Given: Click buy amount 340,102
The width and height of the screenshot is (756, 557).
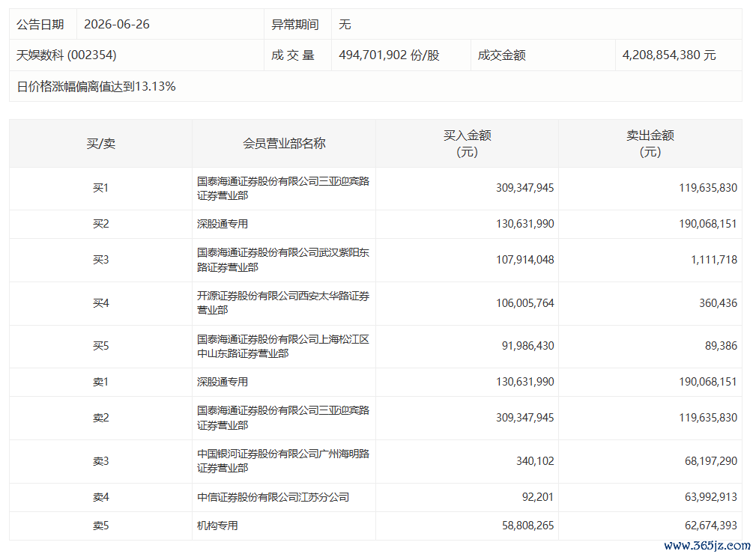Looking at the screenshot, I should click(x=535, y=461).
